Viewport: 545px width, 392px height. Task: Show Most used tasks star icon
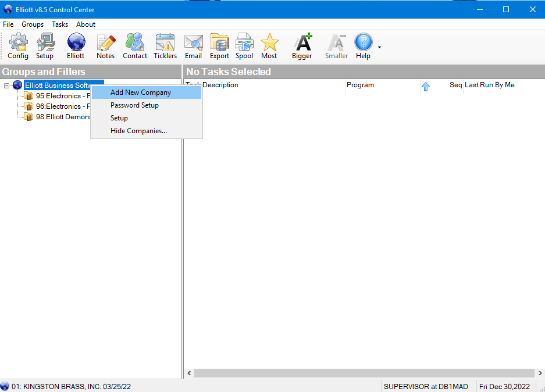pos(269,46)
